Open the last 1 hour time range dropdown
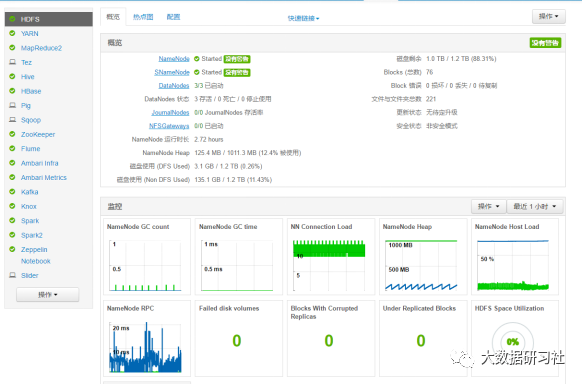The height and width of the screenshot is (384, 583). click(x=535, y=206)
